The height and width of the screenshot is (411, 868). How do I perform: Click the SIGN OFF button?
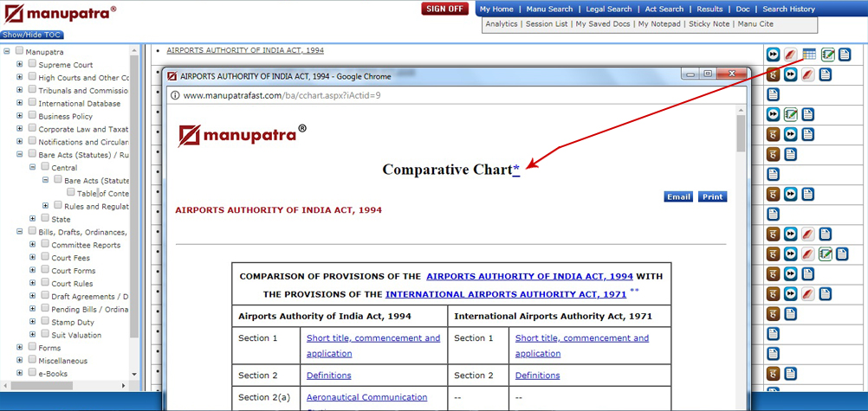(x=445, y=9)
